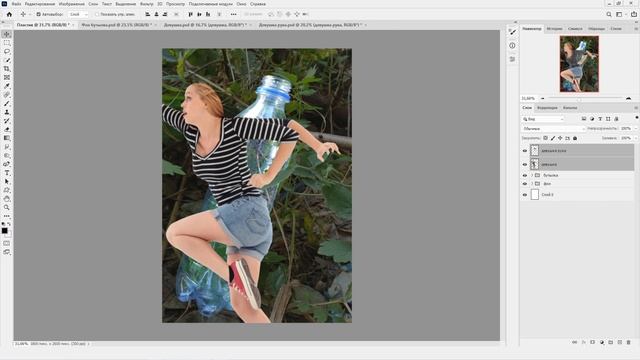Select the Horizontal Type tool
Image resolution: width=640 pixels, height=360 pixels.
(x=7, y=173)
